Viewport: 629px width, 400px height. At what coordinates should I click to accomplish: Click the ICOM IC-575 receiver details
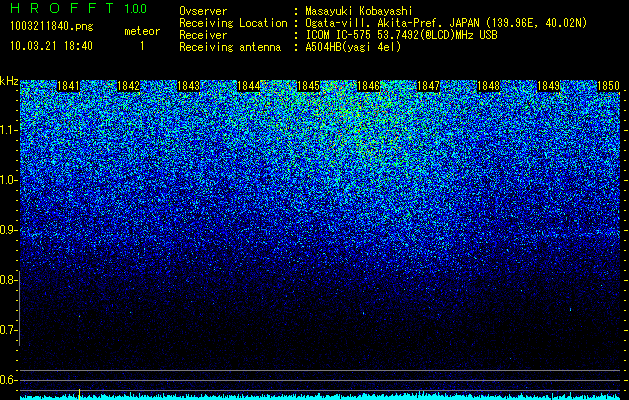click(x=401, y=35)
